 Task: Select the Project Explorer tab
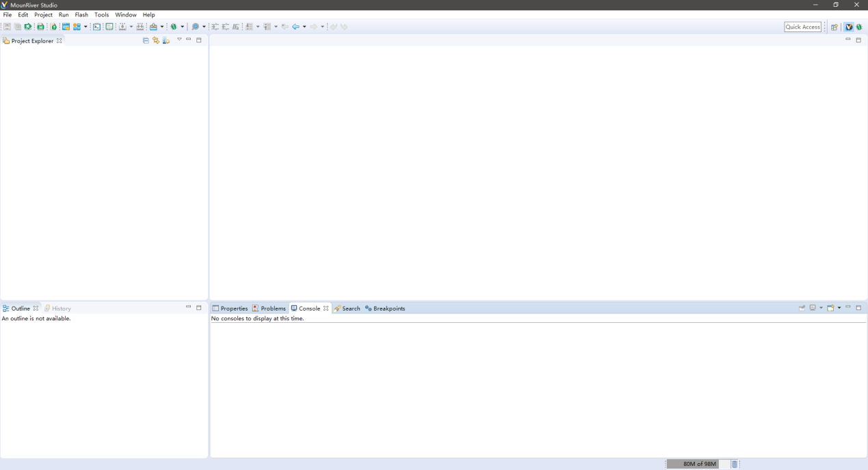(32, 40)
